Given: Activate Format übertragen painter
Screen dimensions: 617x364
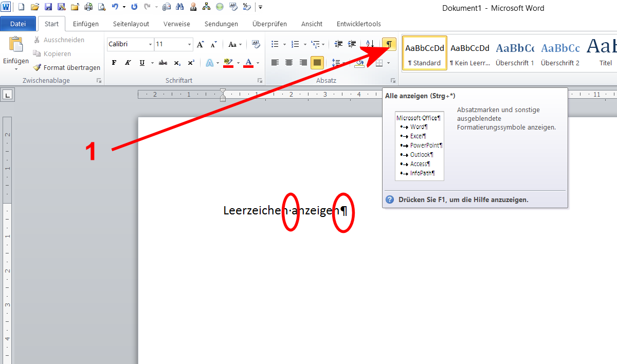Looking at the screenshot, I should click(67, 67).
